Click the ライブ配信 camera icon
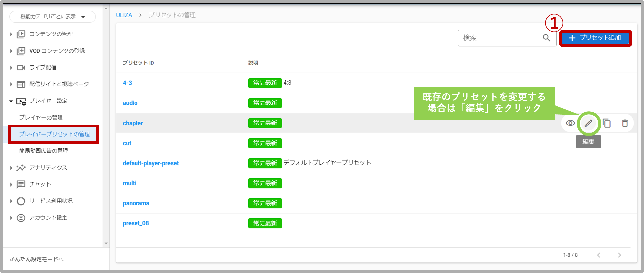This screenshot has width=644, height=273. click(21, 67)
